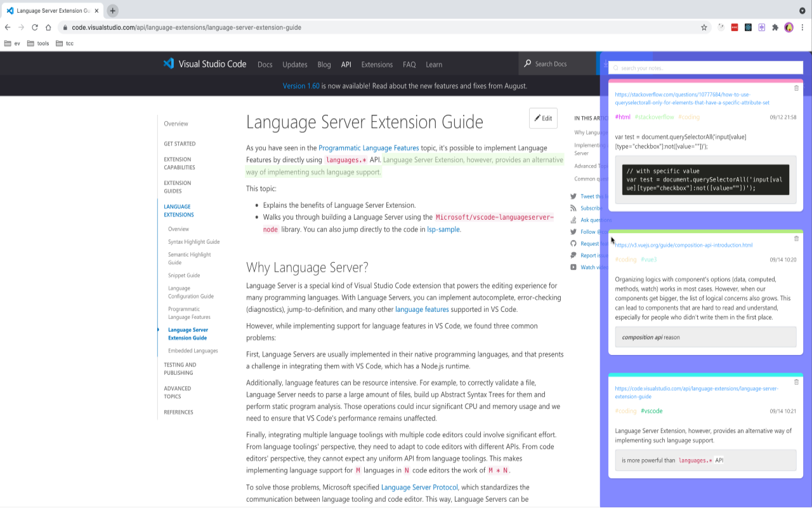Click the Twitter icon next to Follow
Image resolution: width=812 pixels, height=508 pixels.
point(573,232)
